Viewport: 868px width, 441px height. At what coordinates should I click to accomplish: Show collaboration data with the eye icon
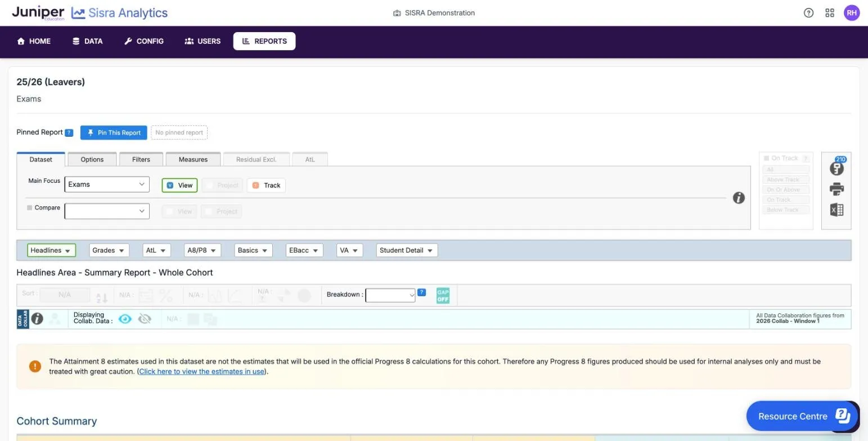[x=125, y=319]
